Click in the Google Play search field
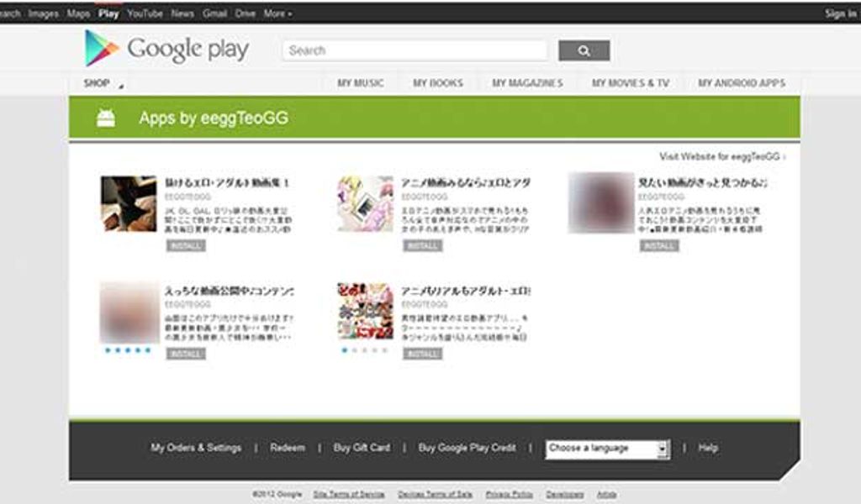861x504 pixels. coord(415,50)
